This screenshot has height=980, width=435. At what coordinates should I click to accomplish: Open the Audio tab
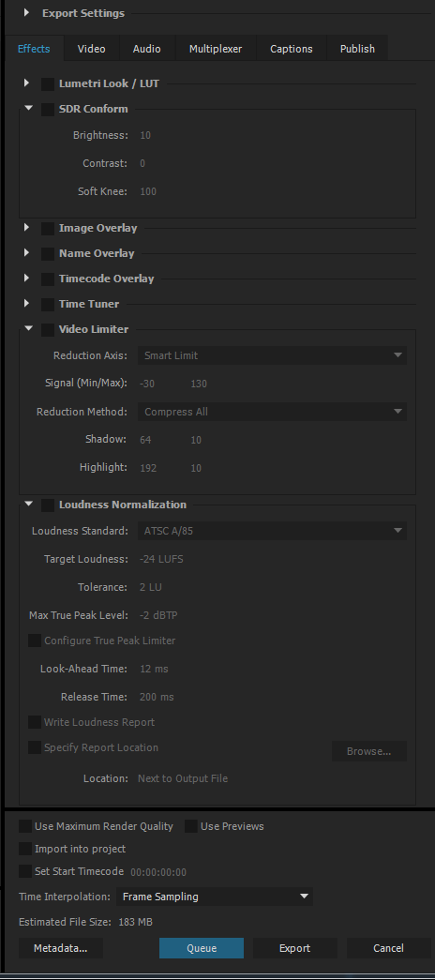click(147, 49)
